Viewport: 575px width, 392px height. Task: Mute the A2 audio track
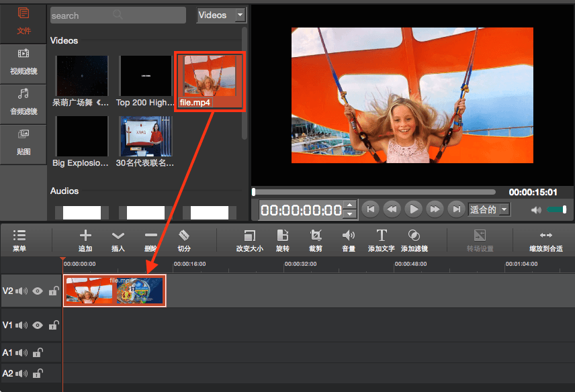pos(21,374)
